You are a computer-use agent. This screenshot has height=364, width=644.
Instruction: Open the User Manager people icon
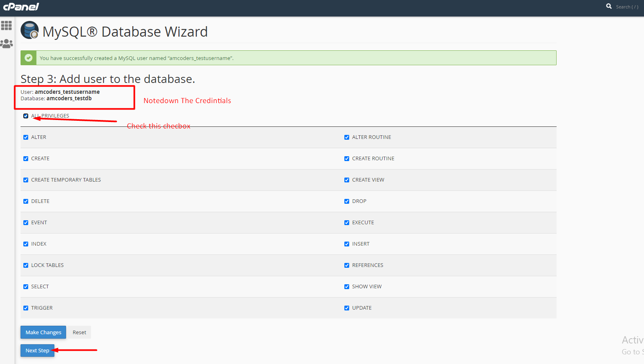coord(6,43)
